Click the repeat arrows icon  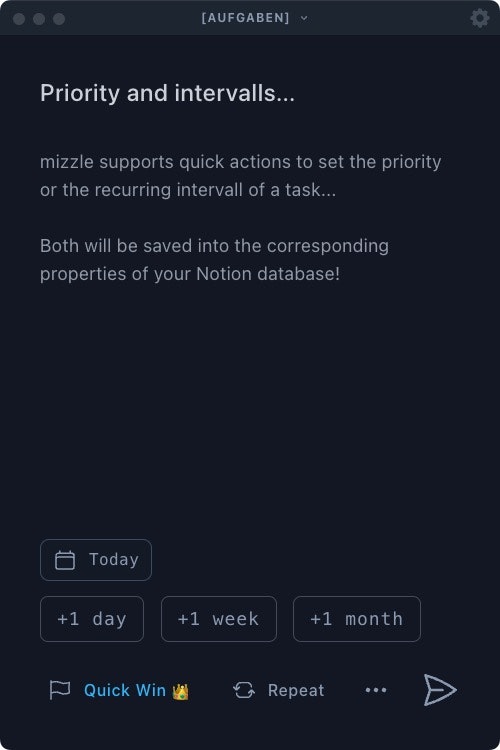coord(244,690)
